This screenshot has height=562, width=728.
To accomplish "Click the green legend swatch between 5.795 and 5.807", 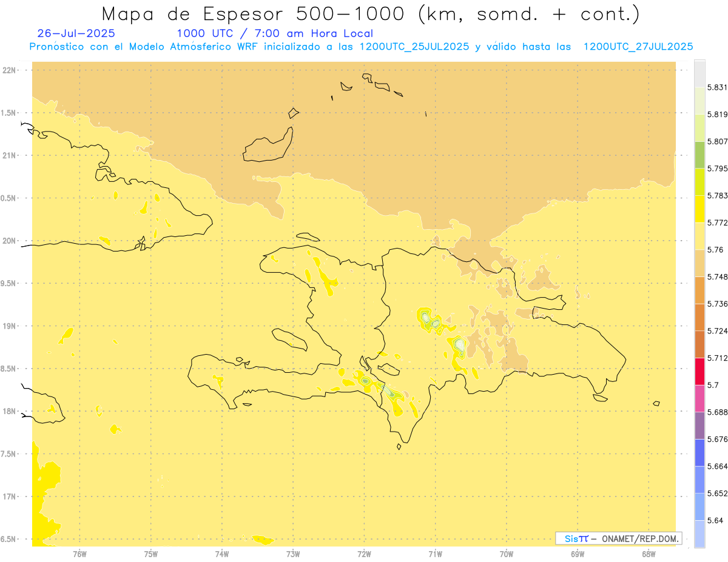I will (x=699, y=155).
